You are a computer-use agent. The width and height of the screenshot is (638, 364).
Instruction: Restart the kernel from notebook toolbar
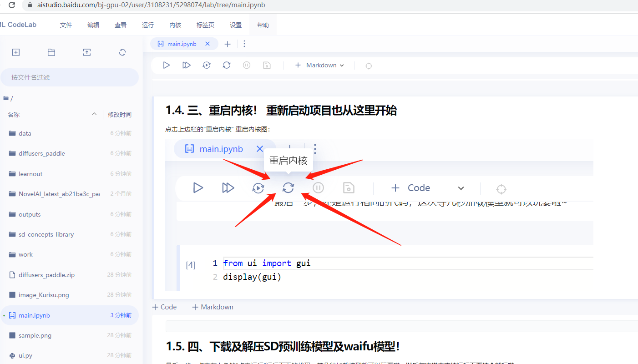point(227,65)
